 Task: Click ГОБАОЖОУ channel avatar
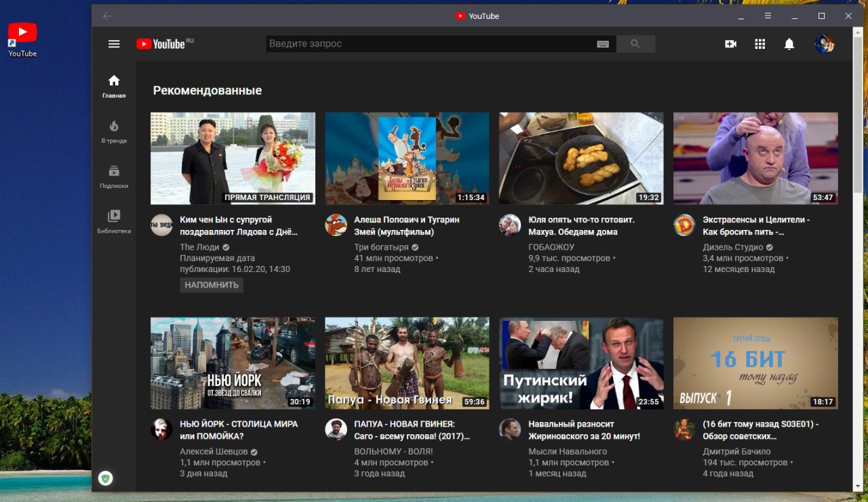[x=510, y=225]
